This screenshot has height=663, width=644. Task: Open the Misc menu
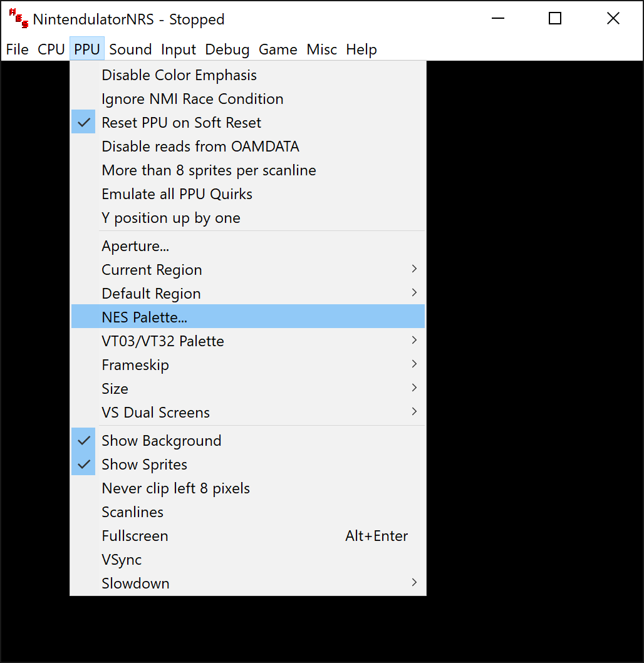point(321,49)
